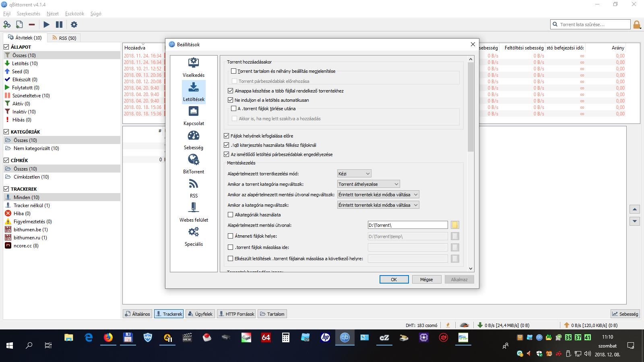Viewport: 644px width, 362px height.
Task: Click the settings dialog vertical scrollbar thumb
Action: [x=471, y=107]
